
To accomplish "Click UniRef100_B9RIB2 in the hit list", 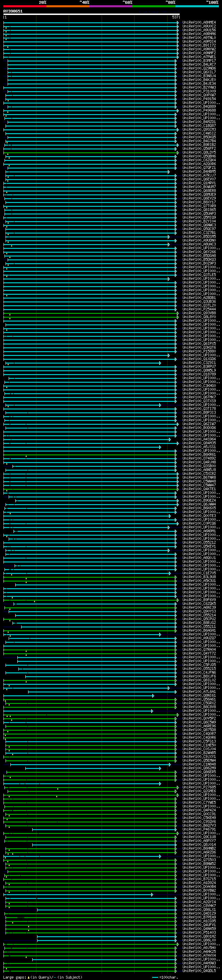I will click(x=199, y=145).
